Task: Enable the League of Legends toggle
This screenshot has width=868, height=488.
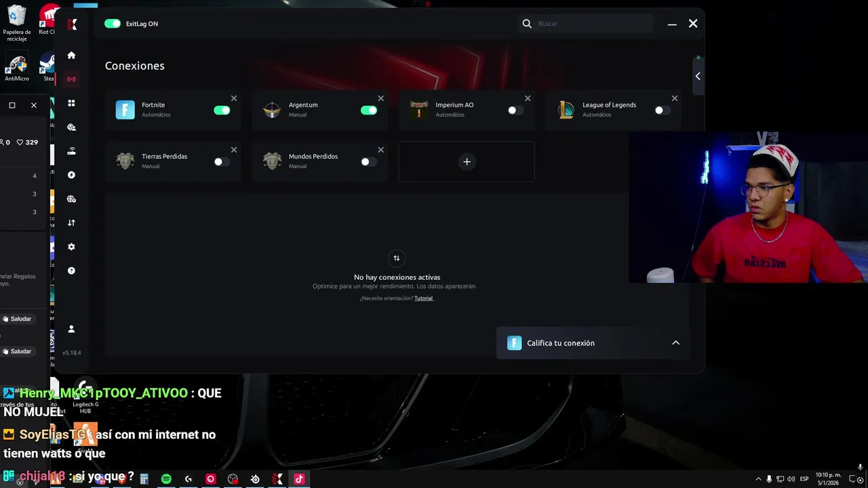Action: (663, 110)
